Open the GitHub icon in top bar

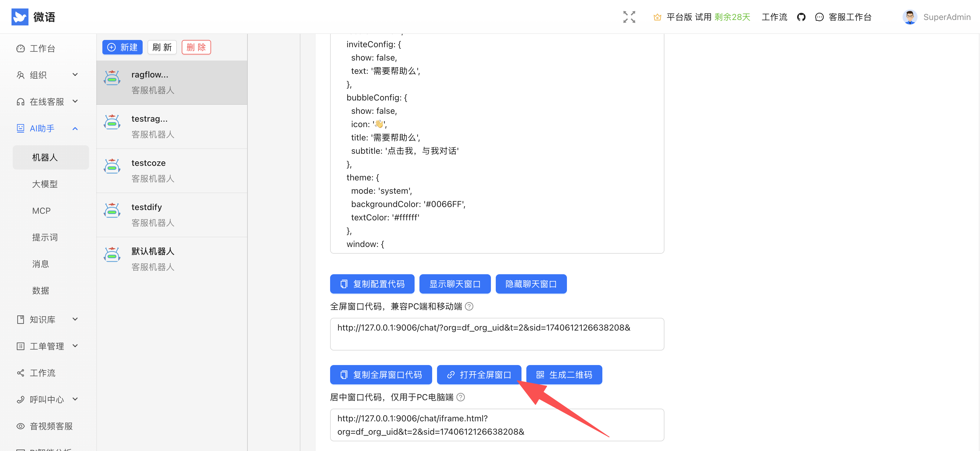point(801,17)
